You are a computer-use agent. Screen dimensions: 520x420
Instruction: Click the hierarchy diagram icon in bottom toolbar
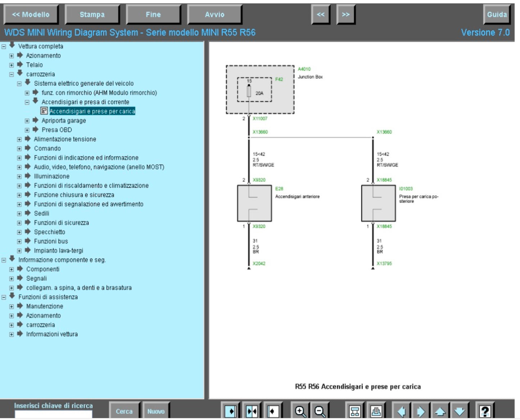coord(355,411)
